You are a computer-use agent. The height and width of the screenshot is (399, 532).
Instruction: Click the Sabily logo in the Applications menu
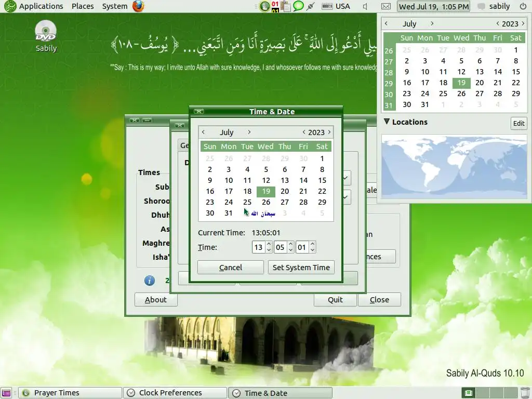(x=10, y=6)
